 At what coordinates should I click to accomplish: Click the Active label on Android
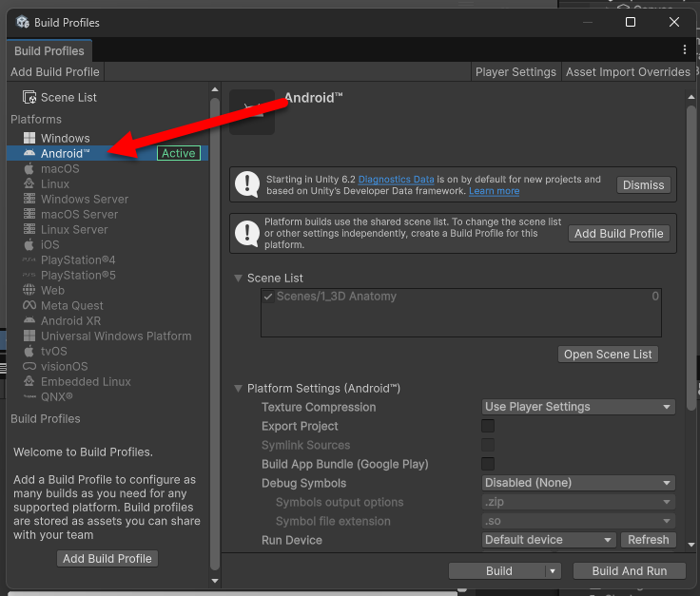pyautogui.click(x=179, y=153)
